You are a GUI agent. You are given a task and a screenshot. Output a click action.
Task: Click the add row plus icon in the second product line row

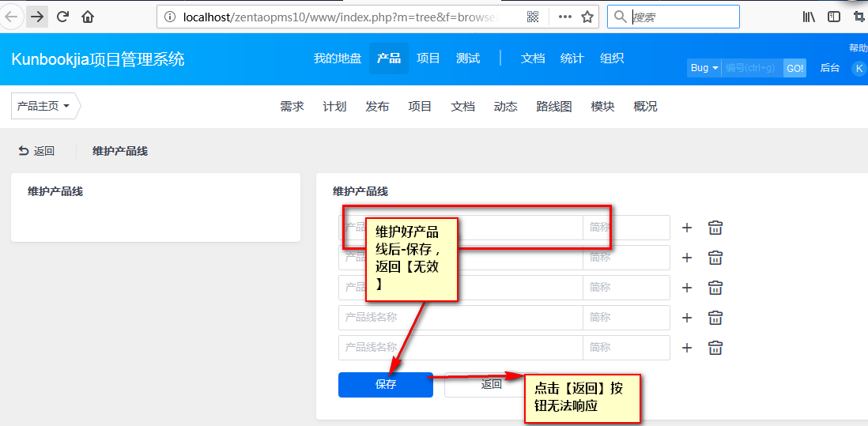(x=687, y=258)
